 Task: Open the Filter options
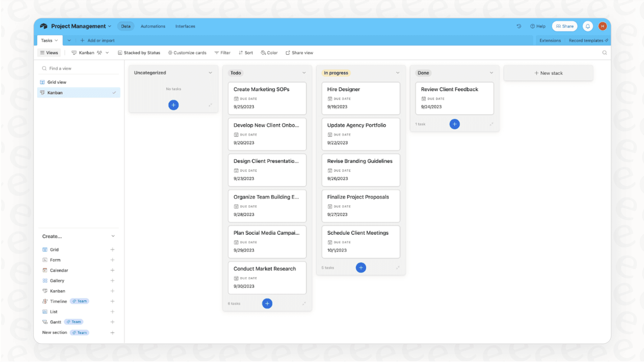[222, 52]
